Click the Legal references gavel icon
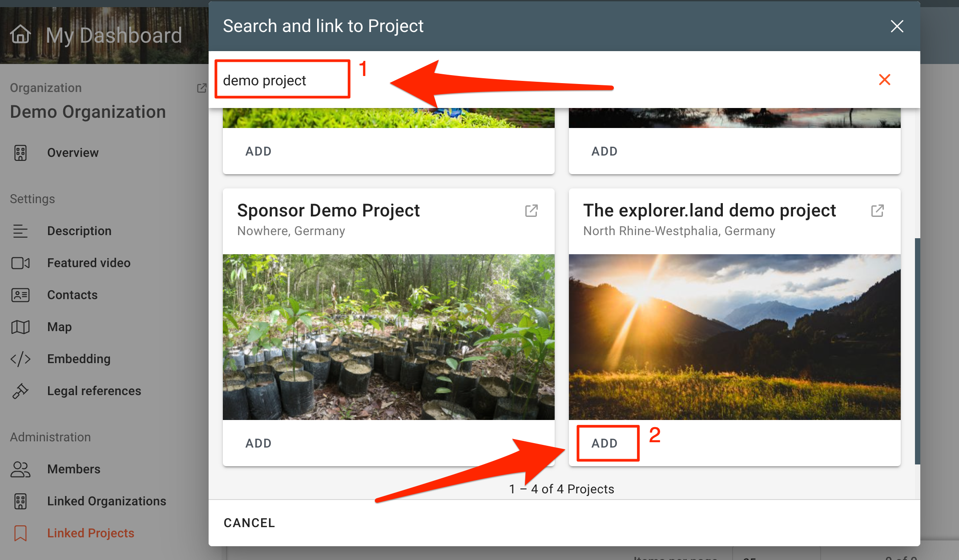This screenshot has height=560, width=959. 20,391
